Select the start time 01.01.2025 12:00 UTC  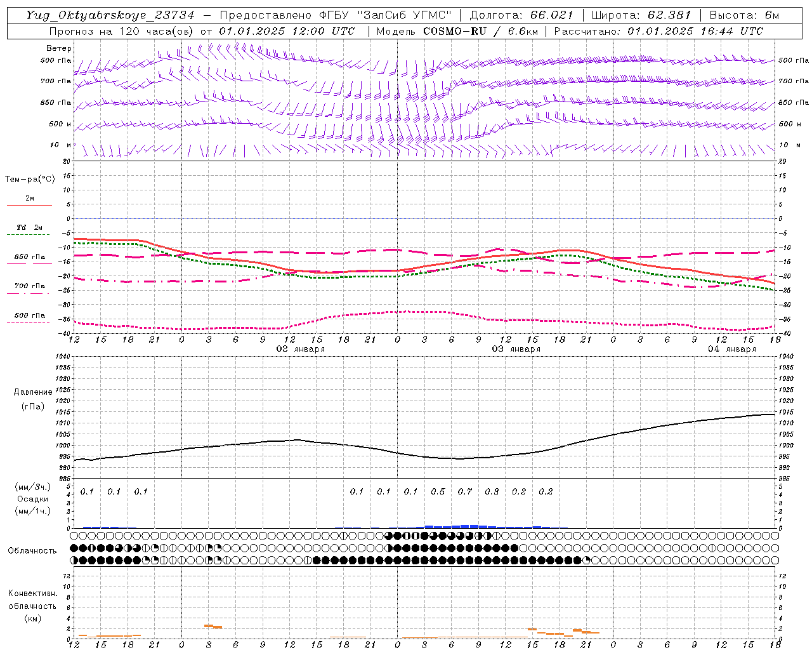click(287, 31)
